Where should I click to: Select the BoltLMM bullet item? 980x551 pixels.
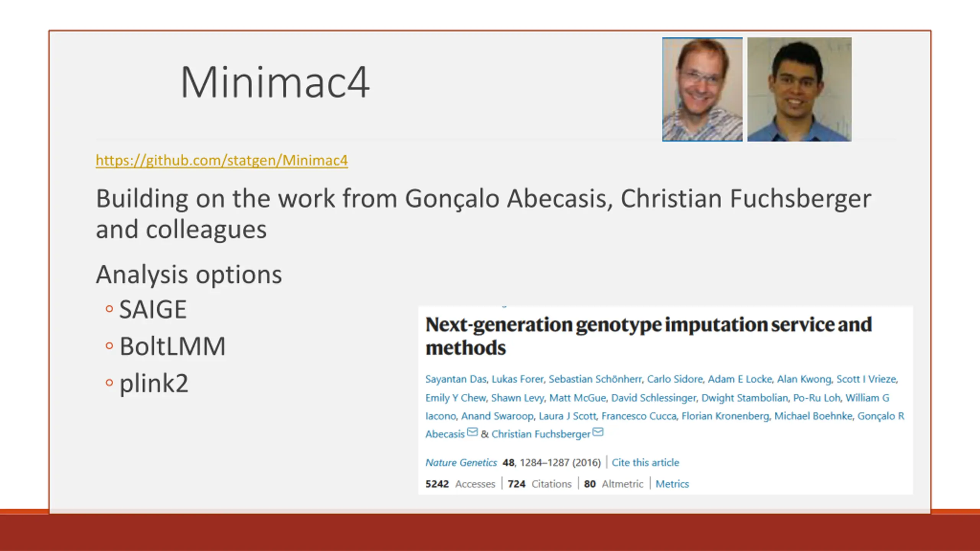(173, 347)
